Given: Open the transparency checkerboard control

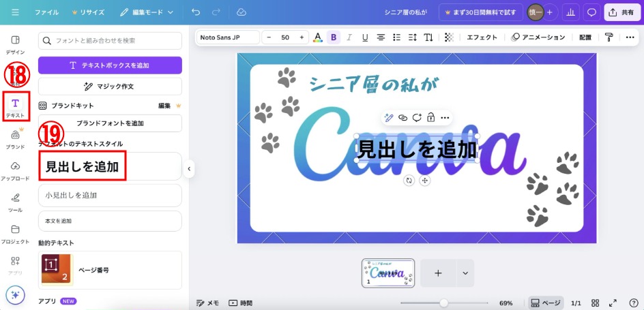Looking at the screenshot, I should 450,37.
